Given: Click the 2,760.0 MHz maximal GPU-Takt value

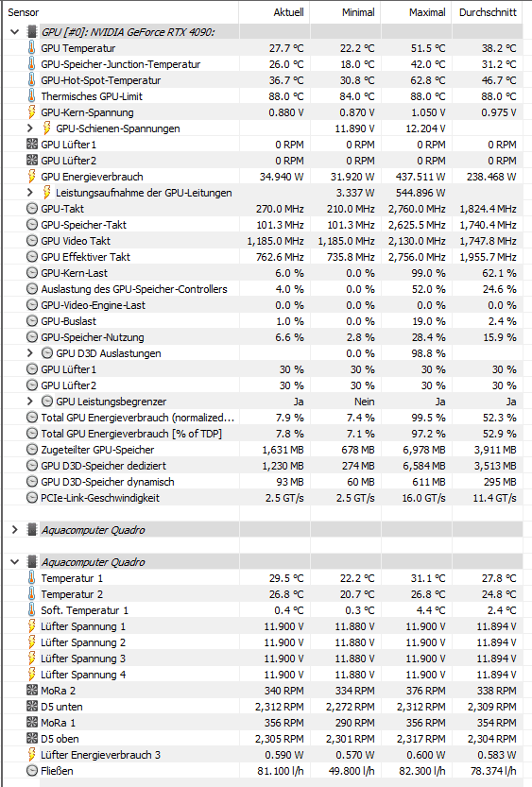Looking at the screenshot, I should tap(417, 209).
